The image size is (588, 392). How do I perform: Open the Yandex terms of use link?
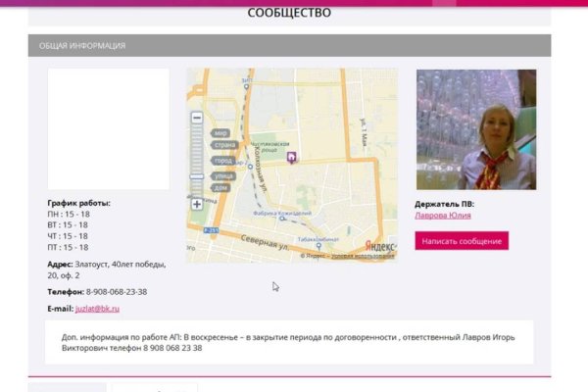(x=363, y=256)
